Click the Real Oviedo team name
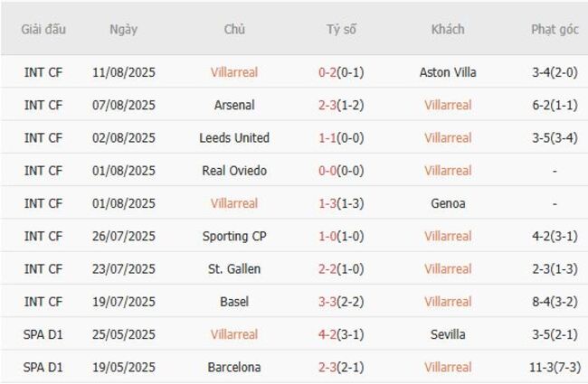 pos(234,171)
